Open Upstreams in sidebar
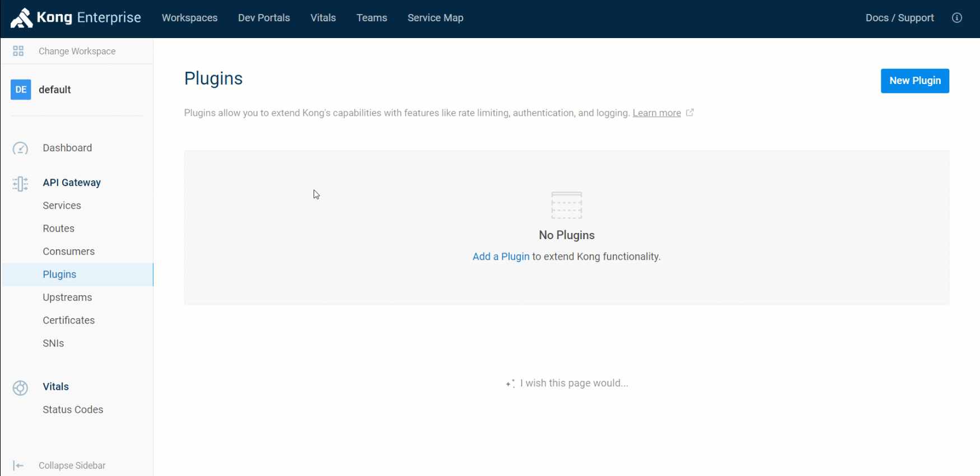This screenshot has height=476, width=980. point(67,297)
